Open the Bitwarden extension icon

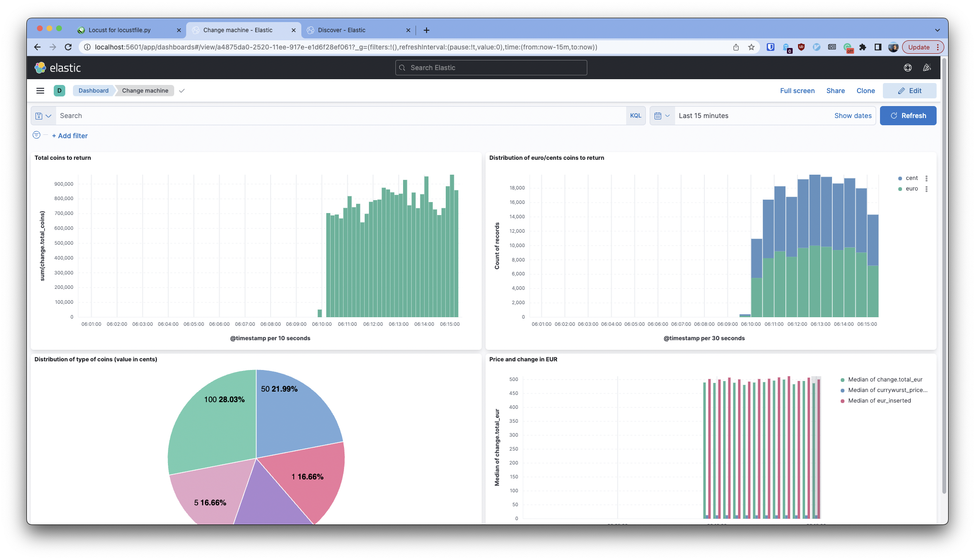click(x=771, y=47)
